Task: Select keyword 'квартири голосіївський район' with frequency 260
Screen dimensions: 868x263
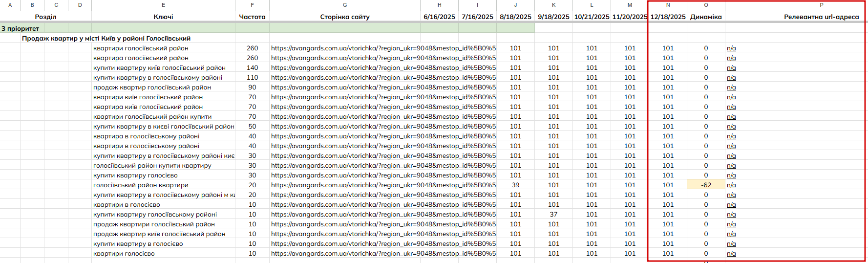Action: pyautogui.click(x=141, y=48)
